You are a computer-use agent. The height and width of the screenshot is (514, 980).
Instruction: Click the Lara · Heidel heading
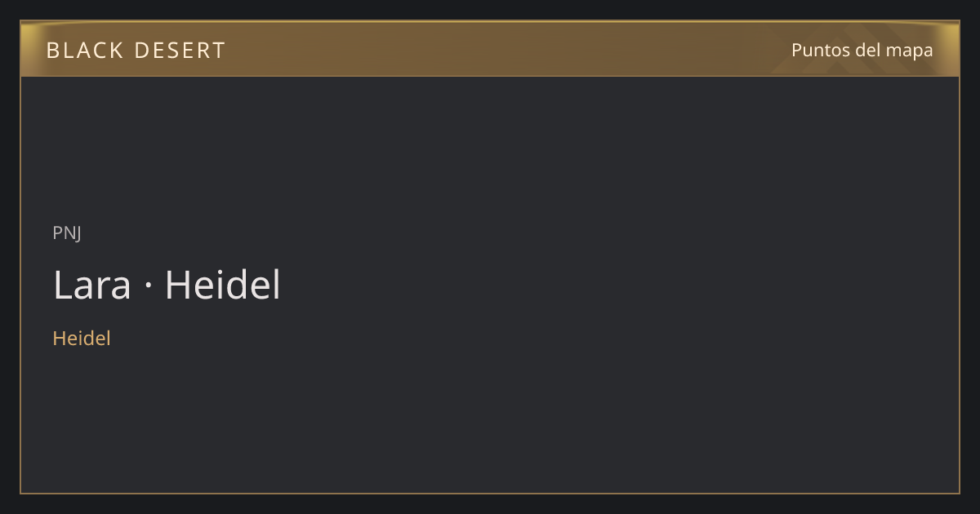[x=167, y=286]
